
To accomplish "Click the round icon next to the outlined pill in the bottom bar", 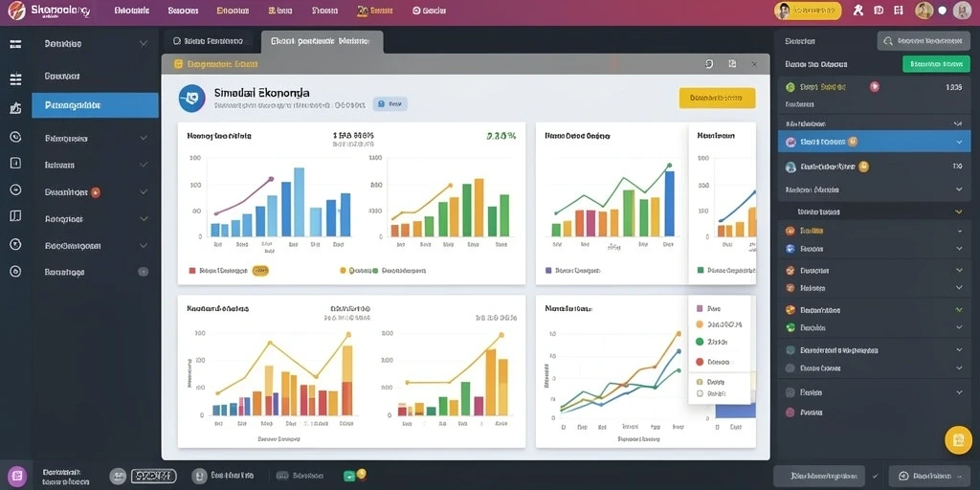I will point(118,477).
